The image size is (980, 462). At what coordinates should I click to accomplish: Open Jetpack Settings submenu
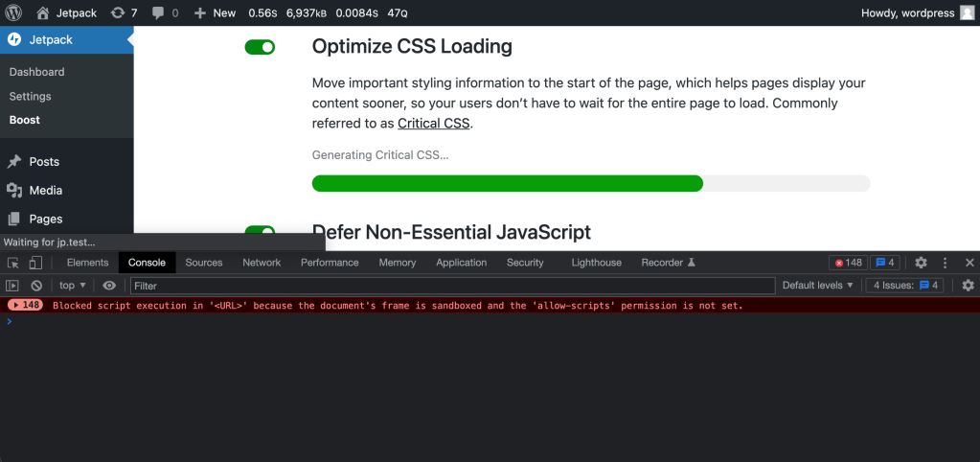tap(30, 96)
